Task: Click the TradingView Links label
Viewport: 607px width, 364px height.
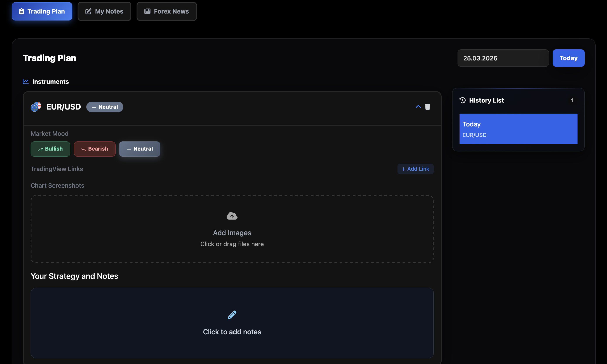Action: [57, 169]
